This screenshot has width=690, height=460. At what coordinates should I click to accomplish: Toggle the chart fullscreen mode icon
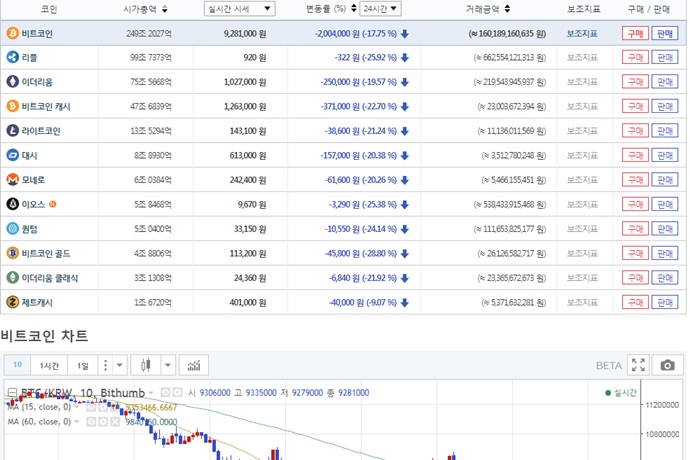pyautogui.click(x=638, y=365)
